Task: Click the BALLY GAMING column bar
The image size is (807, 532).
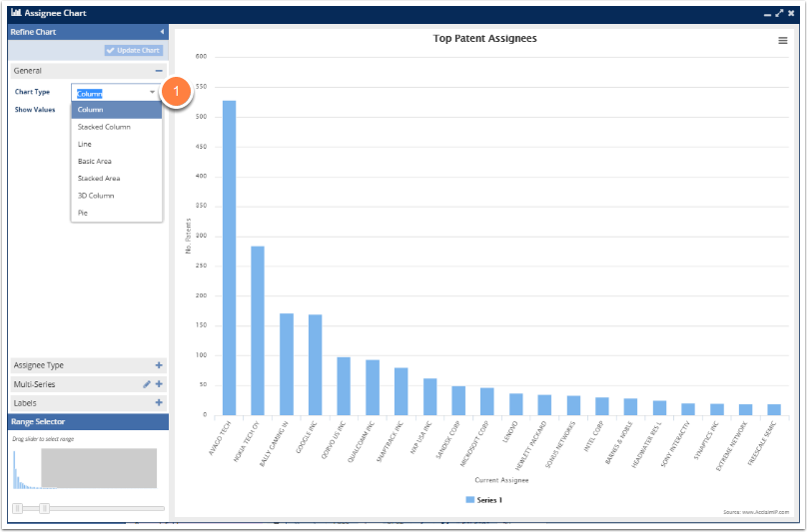Action: click(287, 364)
